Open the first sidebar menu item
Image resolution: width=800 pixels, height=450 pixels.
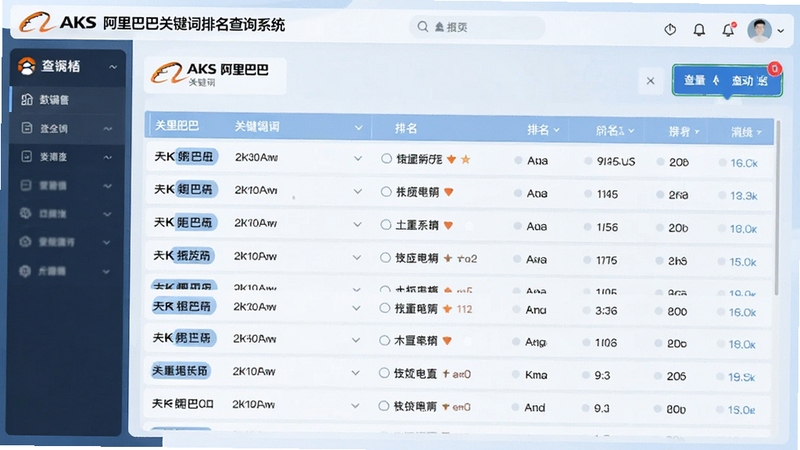pos(67,99)
